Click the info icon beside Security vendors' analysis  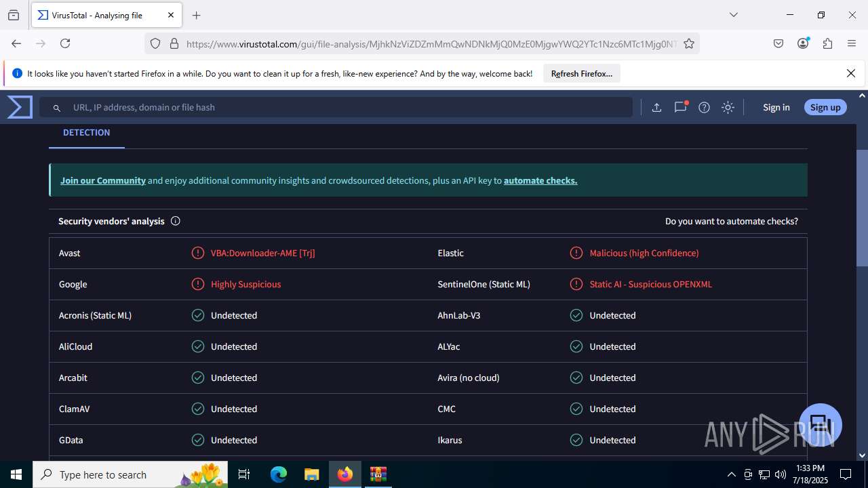click(x=176, y=221)
